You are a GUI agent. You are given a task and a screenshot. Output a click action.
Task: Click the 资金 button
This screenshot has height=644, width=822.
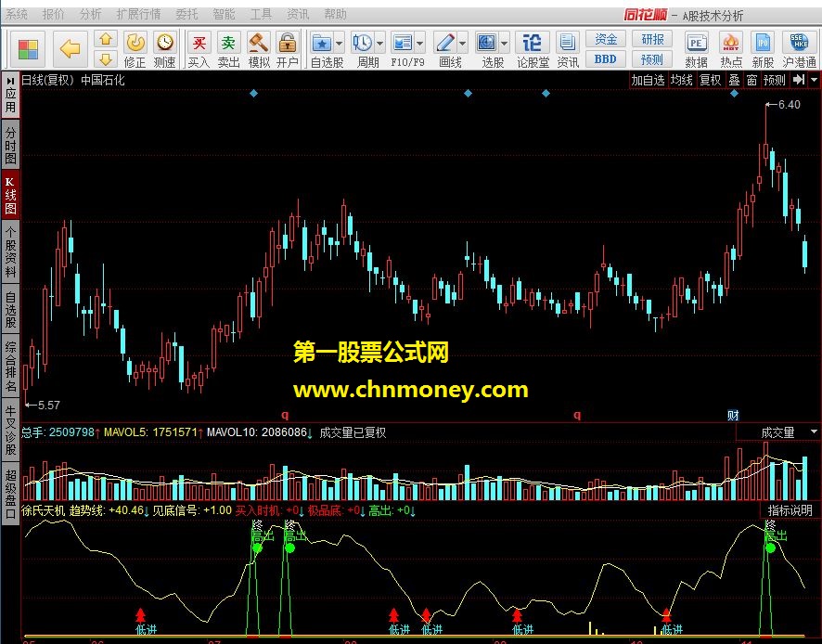pos(606,39)
